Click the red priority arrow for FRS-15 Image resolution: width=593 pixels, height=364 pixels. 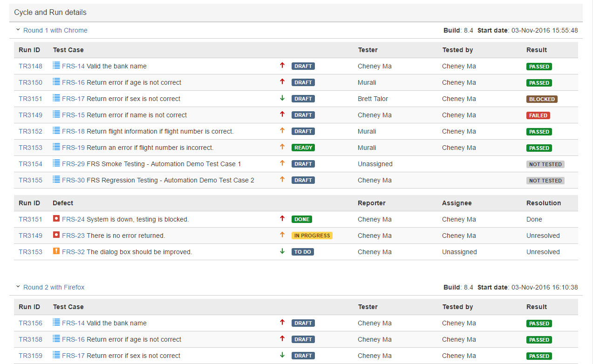coord(282,115)
